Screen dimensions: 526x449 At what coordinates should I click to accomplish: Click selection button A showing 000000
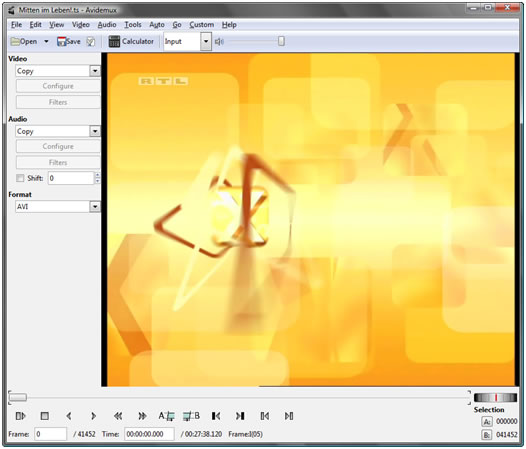point(487,421)
